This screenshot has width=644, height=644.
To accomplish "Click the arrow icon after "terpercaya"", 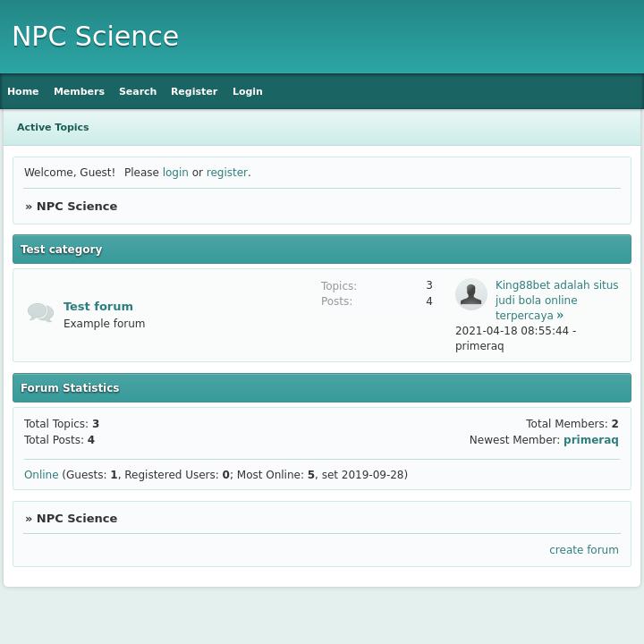I will [561, 315].
